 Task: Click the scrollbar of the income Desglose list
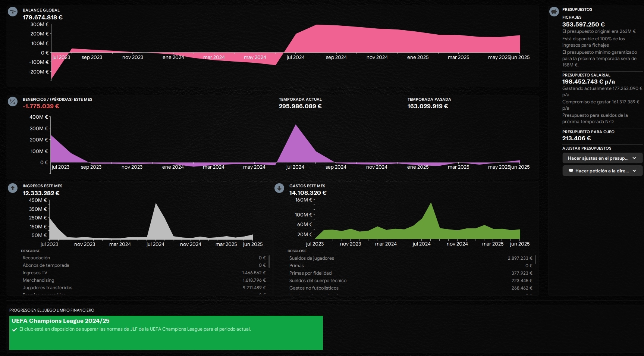[x=269, y=261]
